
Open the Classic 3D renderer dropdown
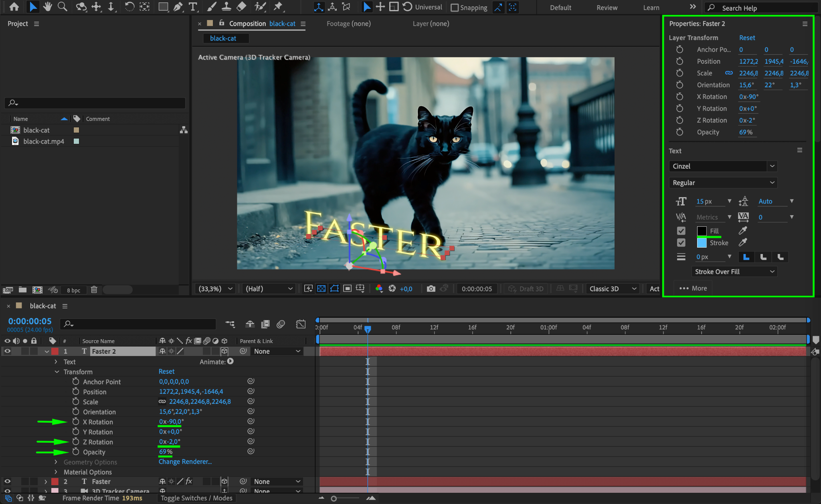tap(612, 289)
